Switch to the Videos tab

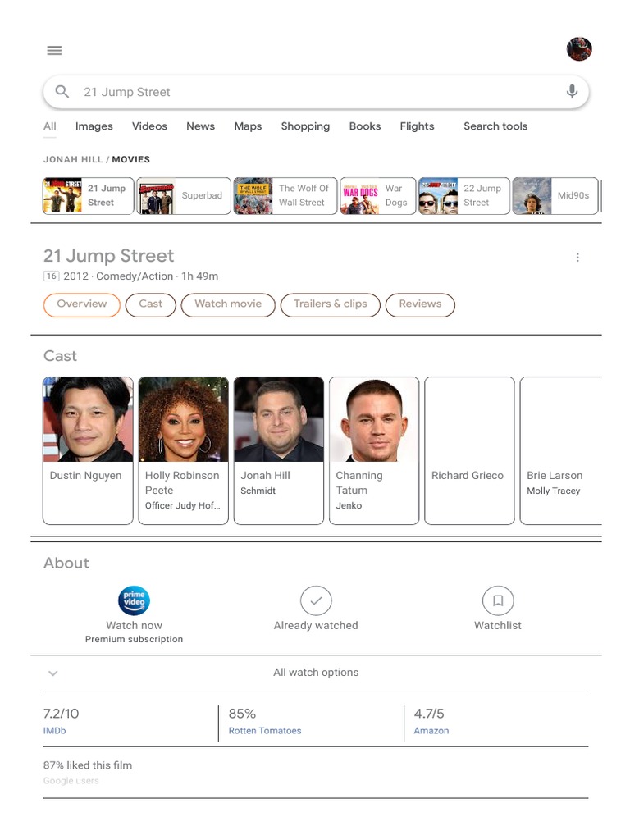[x=149, y=126]
